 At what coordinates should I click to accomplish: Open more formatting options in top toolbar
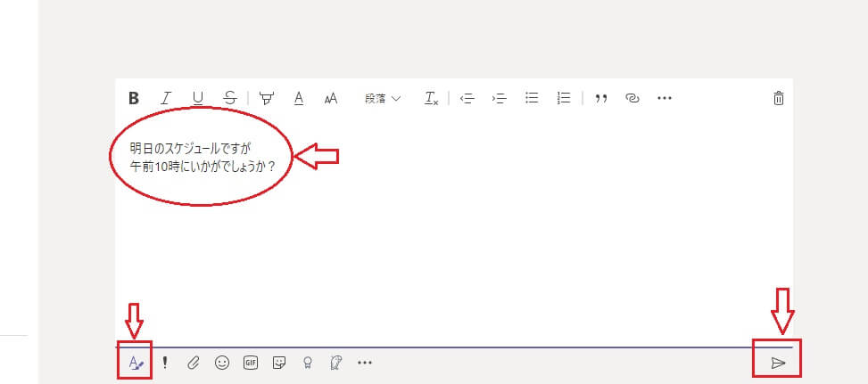click(664, 99)
